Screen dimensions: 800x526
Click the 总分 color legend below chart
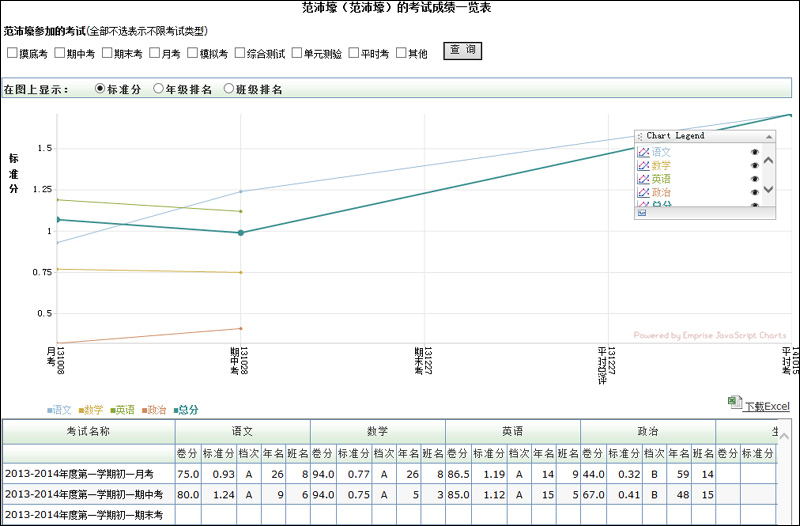(x=185, y=410)
